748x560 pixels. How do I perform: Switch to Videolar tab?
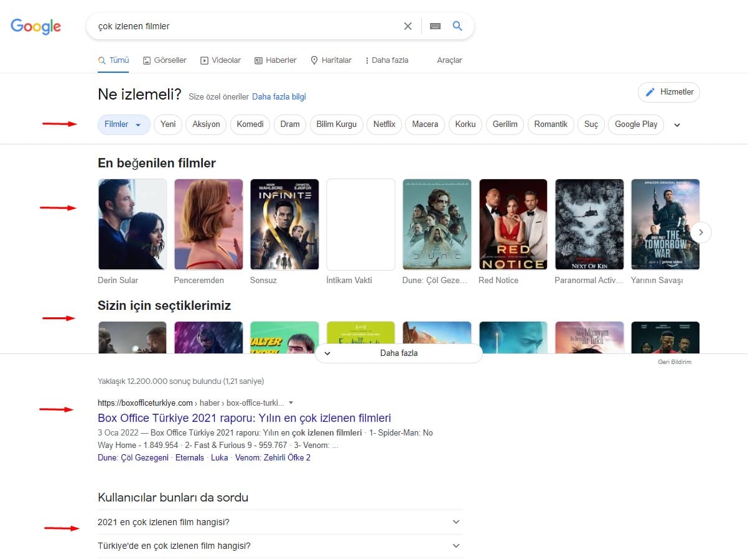(221, 60)
